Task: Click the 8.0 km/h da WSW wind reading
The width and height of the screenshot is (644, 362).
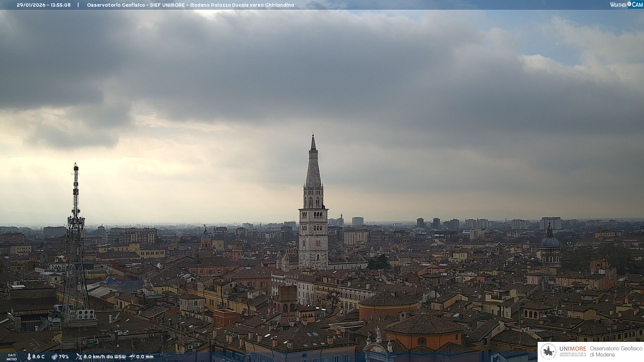Action: point(104,357)
